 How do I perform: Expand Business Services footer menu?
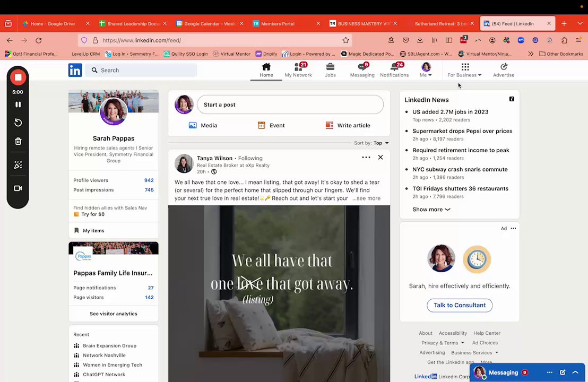pyautogui.click(x=475, y=352)
